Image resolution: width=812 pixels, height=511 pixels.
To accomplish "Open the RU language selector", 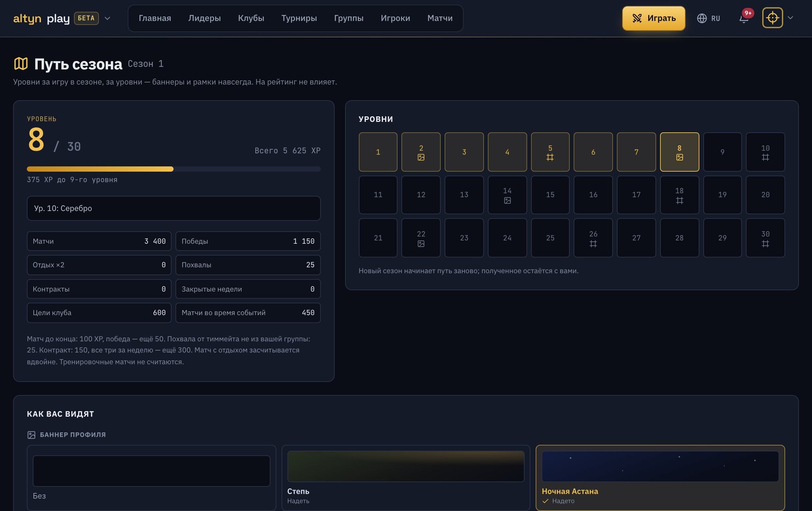I will click(x=709, y=18).
